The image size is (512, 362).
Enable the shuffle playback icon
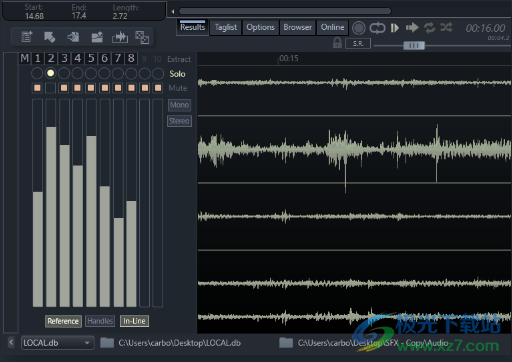point(446,27)
